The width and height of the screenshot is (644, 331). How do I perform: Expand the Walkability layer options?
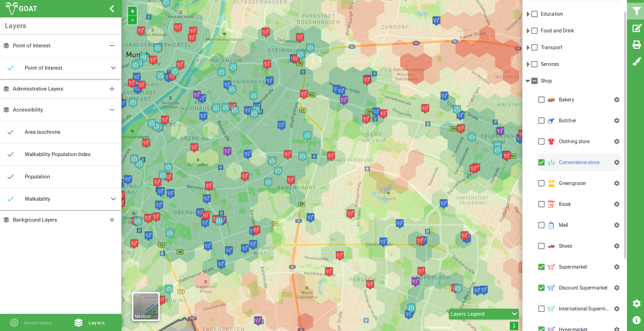(x=113, y=199)
